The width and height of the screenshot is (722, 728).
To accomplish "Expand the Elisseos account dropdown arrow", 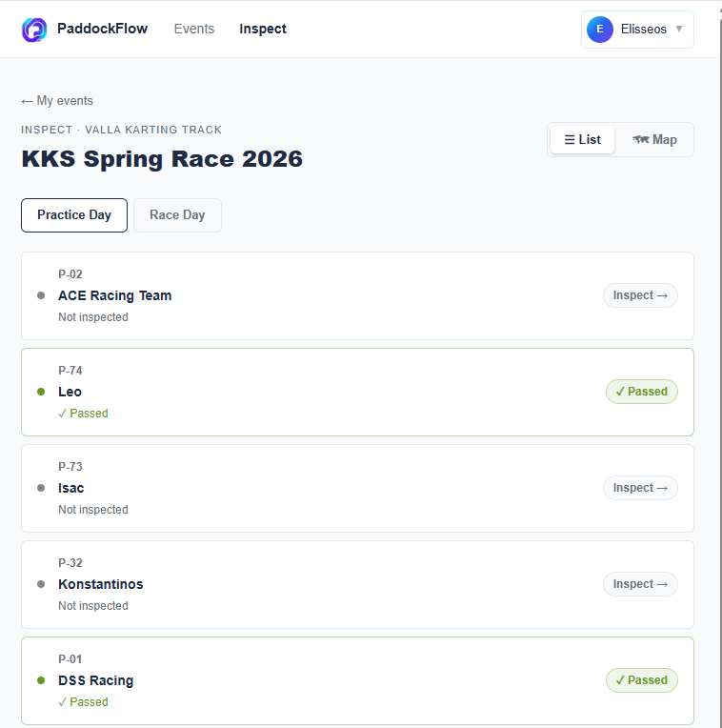I will tap(679, 29).
